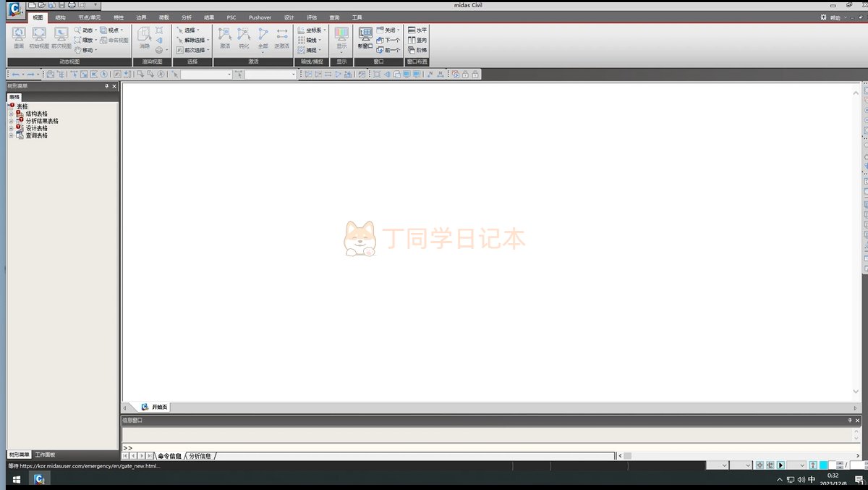Switch to the 工作面板 panel tab
The width and height of the screenshot is (868, 490).
[x=45, y=455]
